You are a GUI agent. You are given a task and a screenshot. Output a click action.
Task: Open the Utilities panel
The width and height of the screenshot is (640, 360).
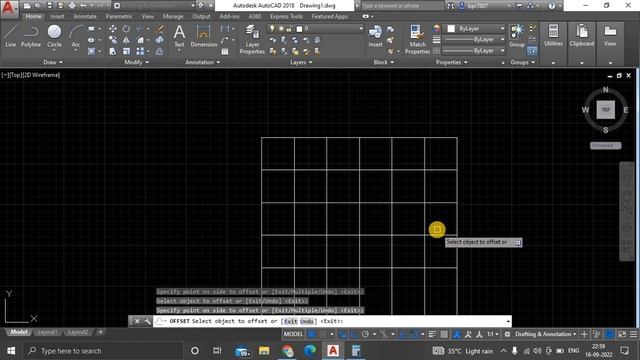click(553, 35)
